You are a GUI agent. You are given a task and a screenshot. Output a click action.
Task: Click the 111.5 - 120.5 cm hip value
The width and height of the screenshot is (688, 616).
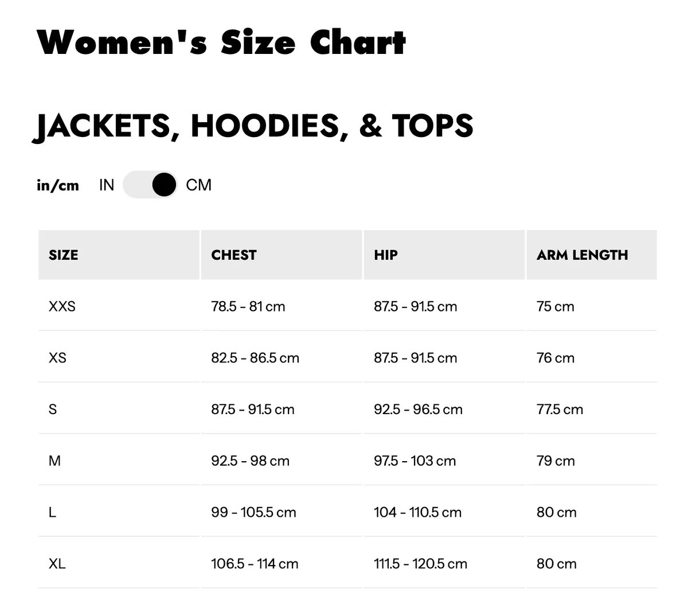tap(420, 563)
